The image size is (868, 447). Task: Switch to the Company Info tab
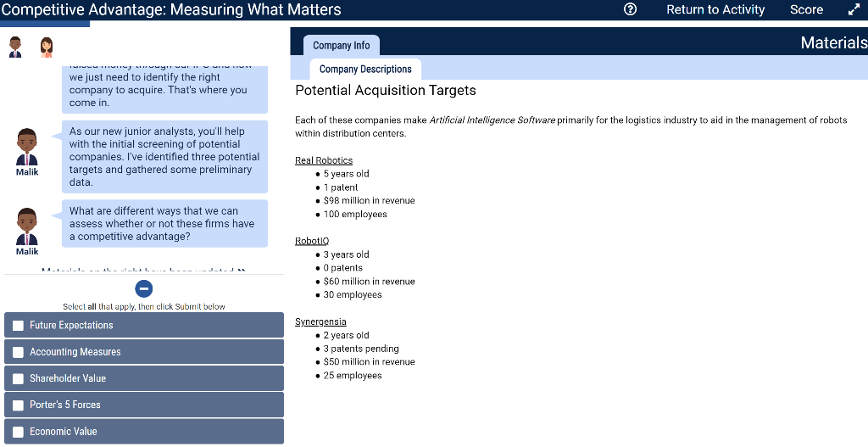341,46
